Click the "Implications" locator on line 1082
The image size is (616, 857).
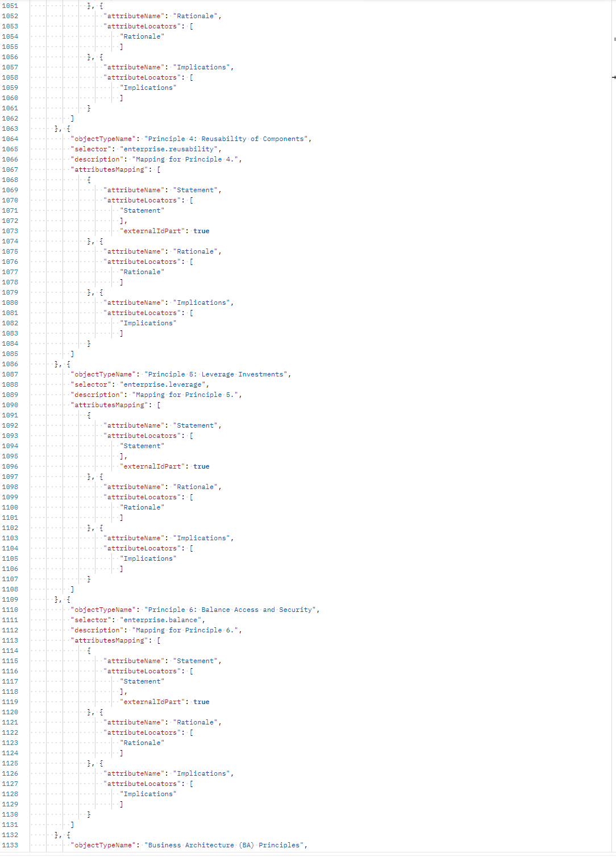[x=148, y=323]
